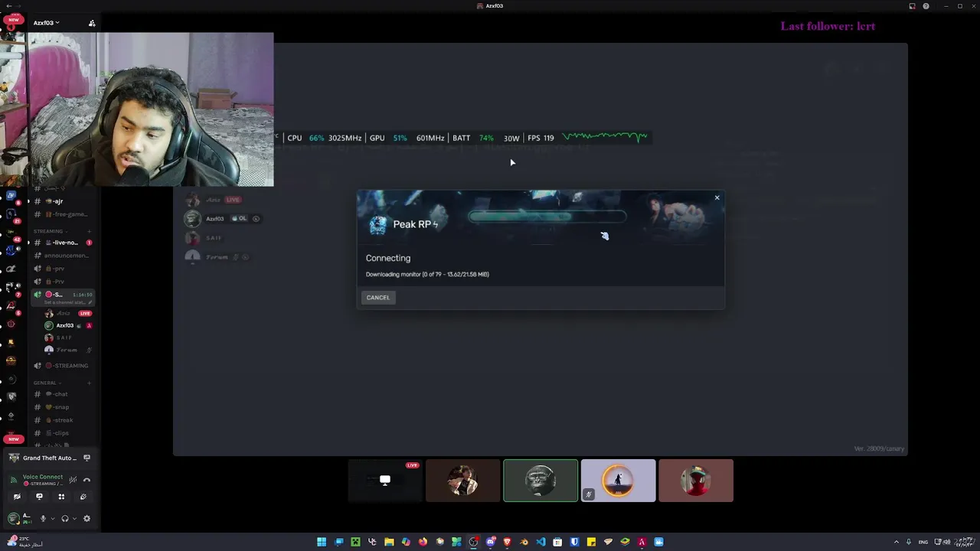Open the ENG language selector
980x551 pixels.
923,542
